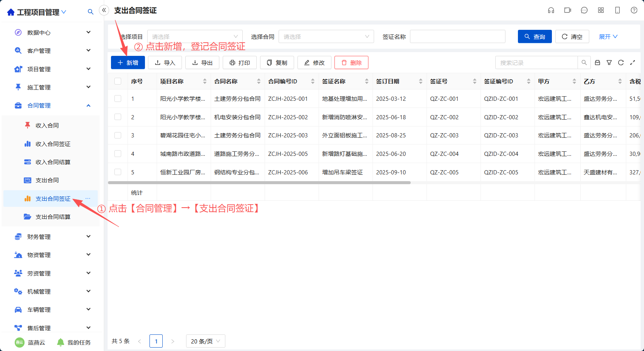Screen dimensions: 644x351
Task: Click the home icon beside 工程项目管理
Action: click(11, 12)
